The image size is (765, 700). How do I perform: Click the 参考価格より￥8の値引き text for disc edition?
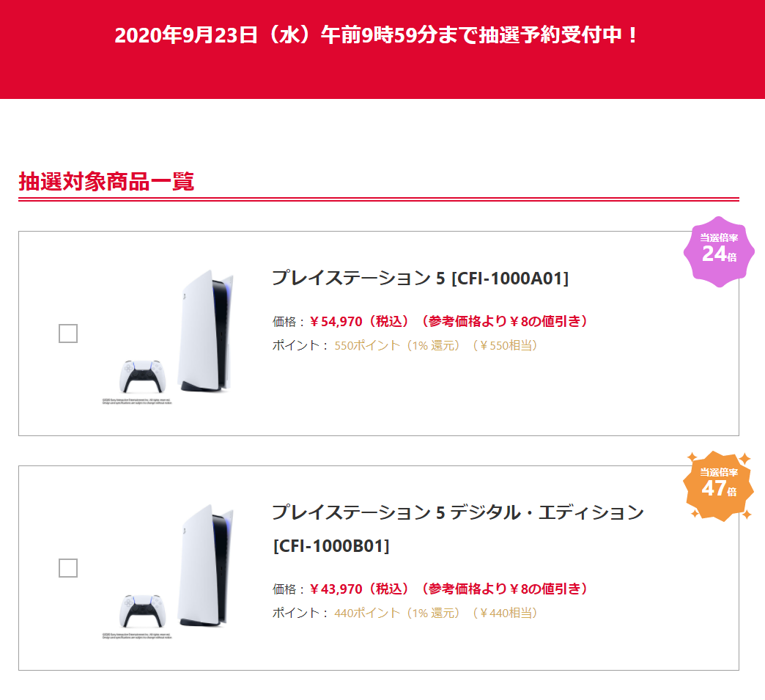pos(504,321)
